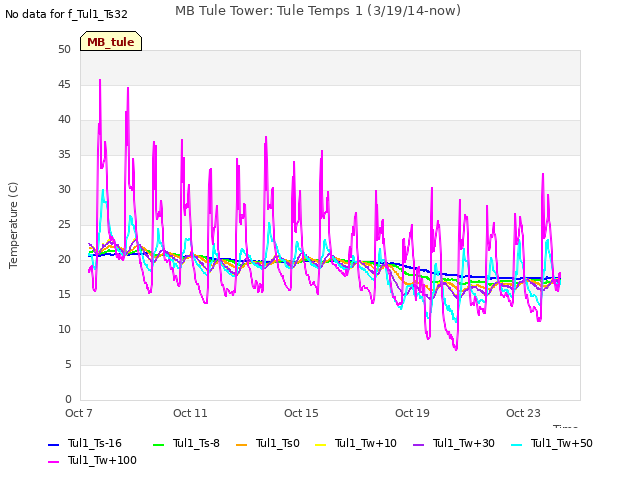Image resolution: width=640 pixels, height=480 pixels.
Task: Click the Oct 23 x-axis tick label
Action: 523,413
